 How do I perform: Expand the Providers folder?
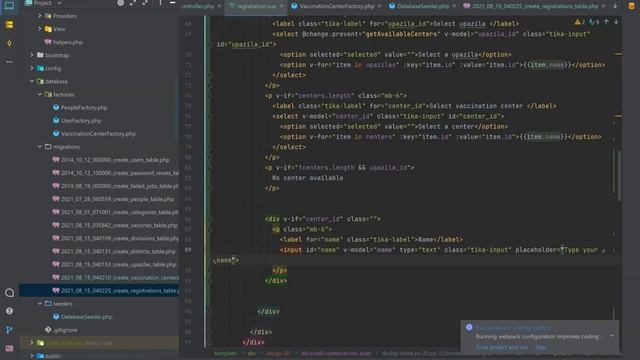[x=40, y=16]
